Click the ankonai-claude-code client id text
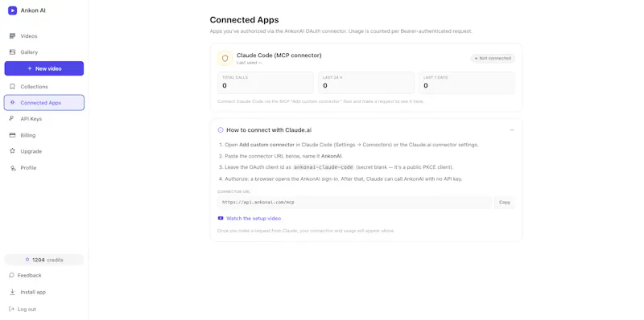The height and width of the screenshot is (320, 644). (x=324, y=167)
